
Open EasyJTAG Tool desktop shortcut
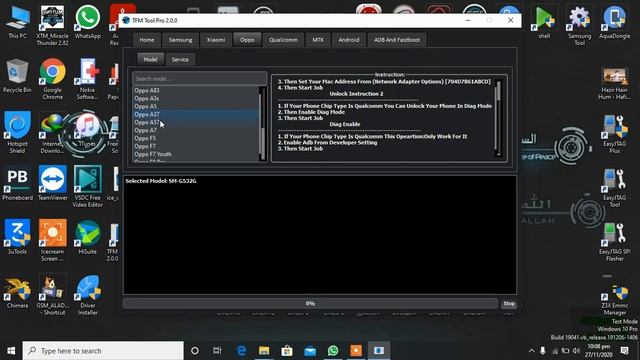[x=614, y=188]
